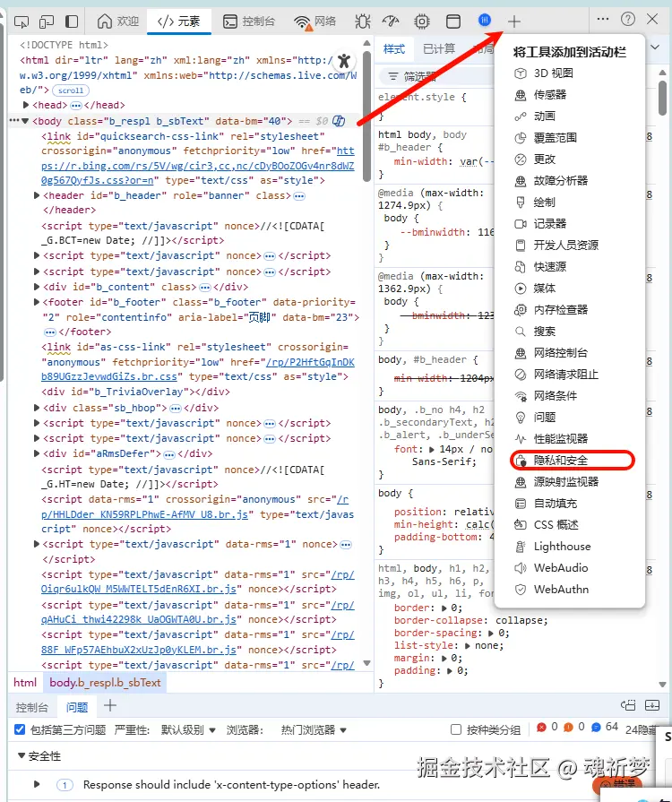Click the WebAuthn shield icon
This screenshot has height=802, width=672.
coord(520,590)
